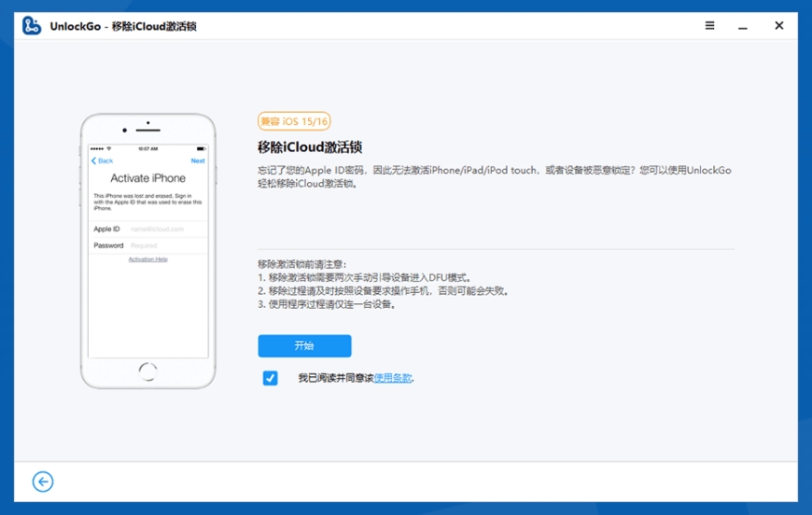Click Activate iPhone title in phone mockup

pyautogui.click(x=148, y=178)
